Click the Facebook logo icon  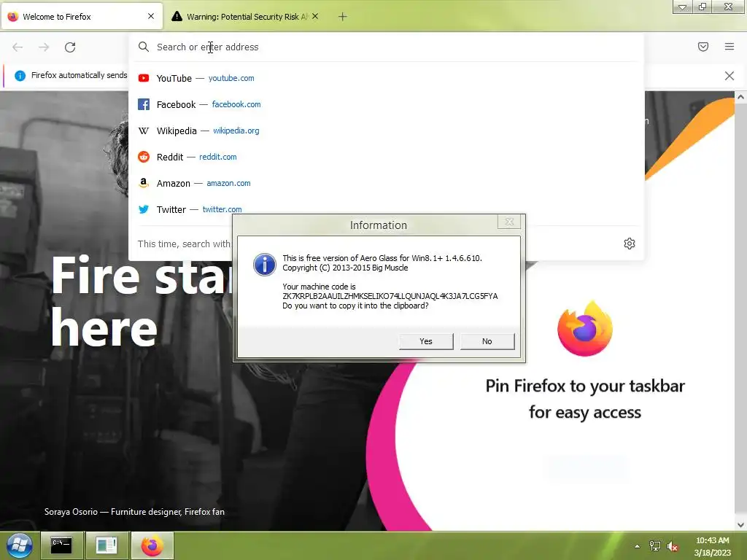pos(144,104)
